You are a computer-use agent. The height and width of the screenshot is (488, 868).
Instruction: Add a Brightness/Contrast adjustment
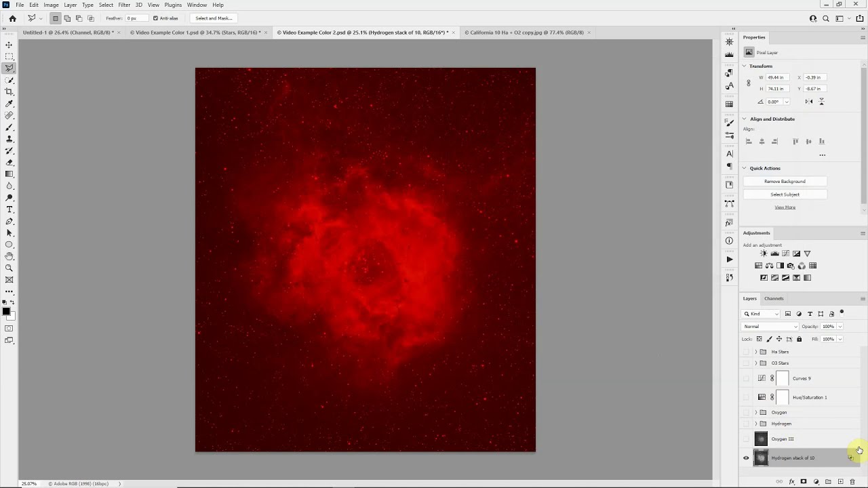pos(764,253)
